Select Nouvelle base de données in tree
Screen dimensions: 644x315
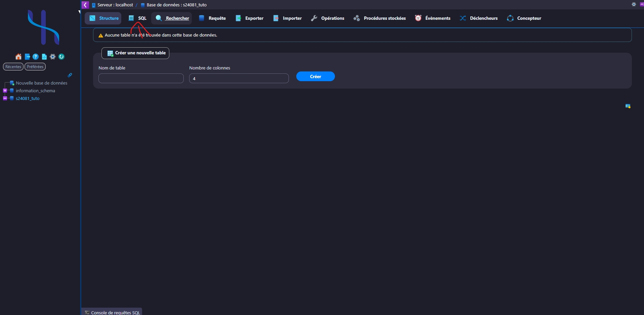click(x=41, y=83)
